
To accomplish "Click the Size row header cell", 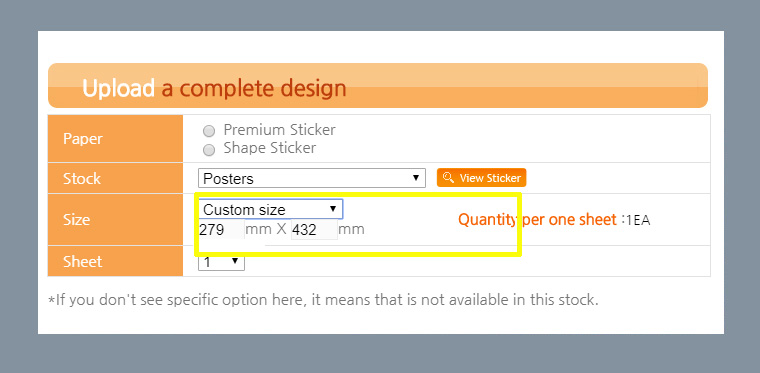I will 115,219.
